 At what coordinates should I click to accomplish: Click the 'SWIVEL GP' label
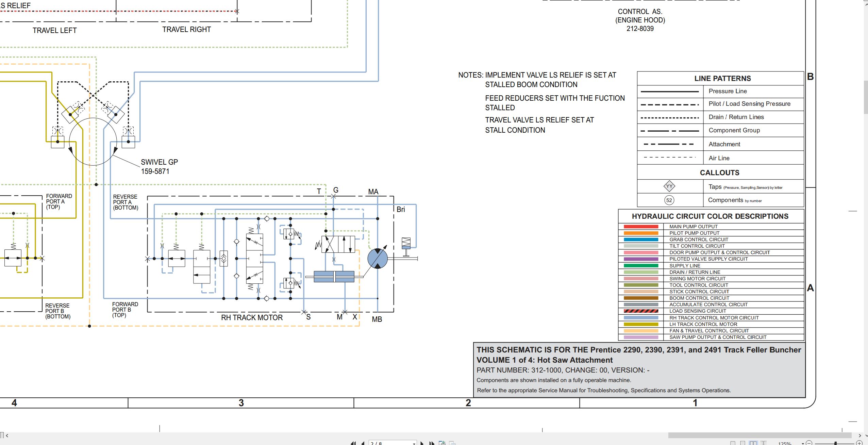pyautogui.click(x=159, y=162)
